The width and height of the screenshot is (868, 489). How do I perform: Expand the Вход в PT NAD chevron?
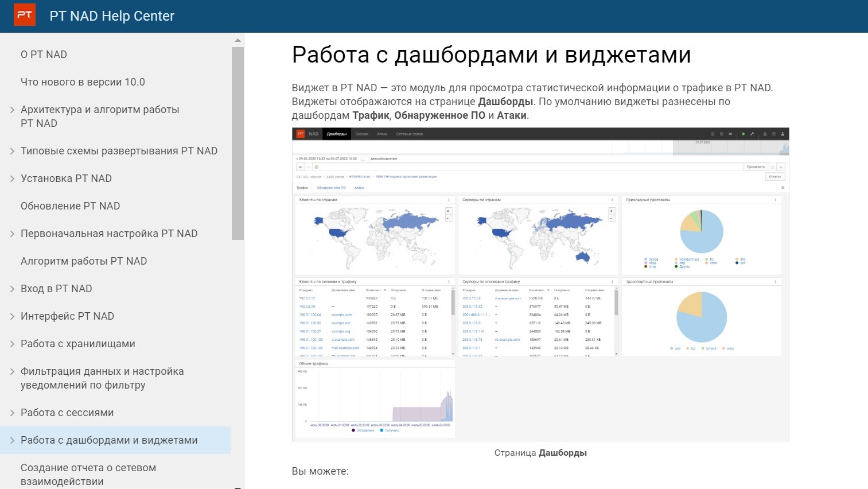pyautogui.click(x=12, y=289)
